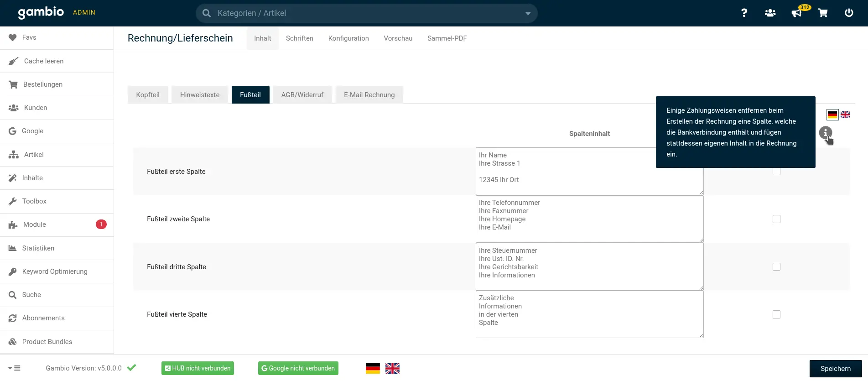868x381 pixels.
Task: Open the users icon in top bar
Action: [x=770, y=13]
